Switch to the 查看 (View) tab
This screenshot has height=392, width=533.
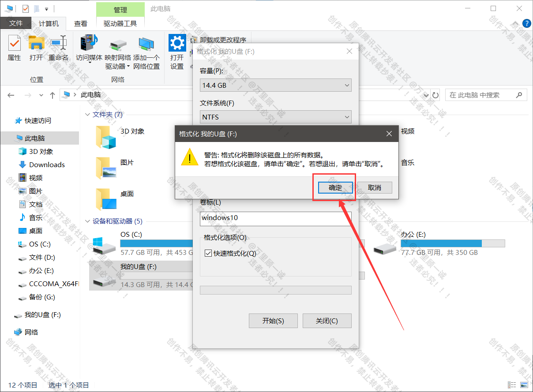point(81,23)
